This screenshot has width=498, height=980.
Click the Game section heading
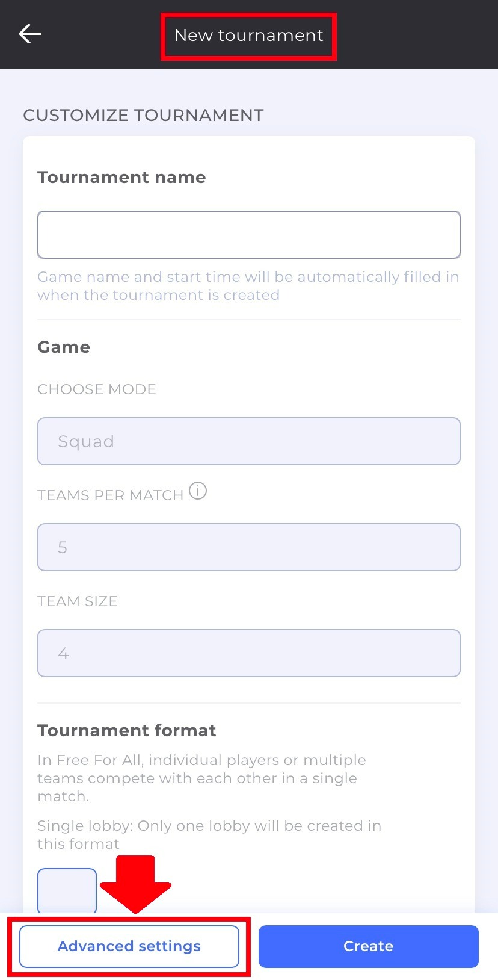click(x=64, y=347)
